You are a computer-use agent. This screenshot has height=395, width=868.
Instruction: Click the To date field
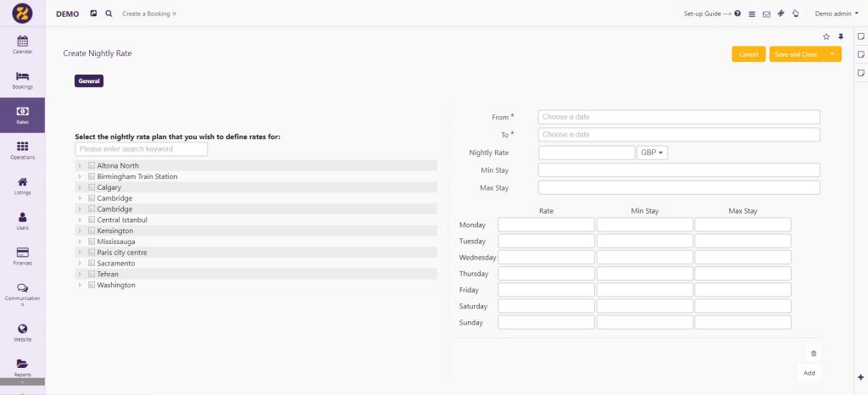click(x=679, y=135)
